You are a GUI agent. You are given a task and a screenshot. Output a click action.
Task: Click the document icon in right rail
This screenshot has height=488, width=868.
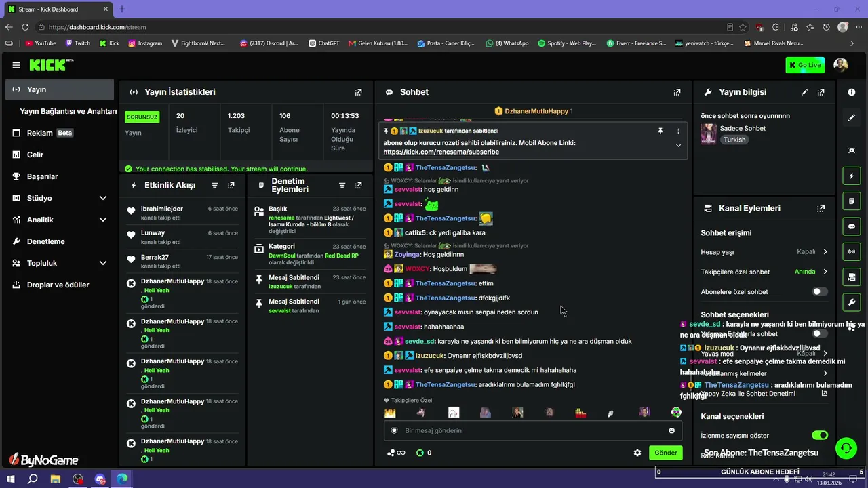[852, 201]
